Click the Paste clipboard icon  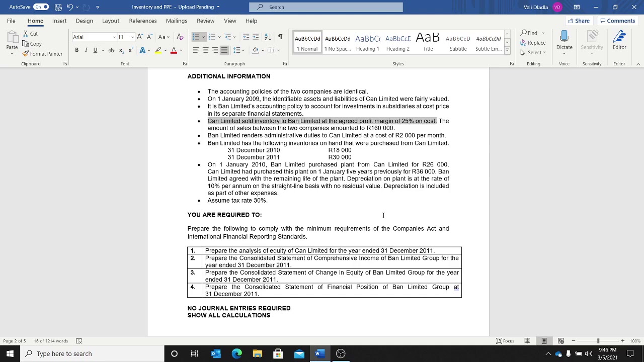tap(12, 38)
